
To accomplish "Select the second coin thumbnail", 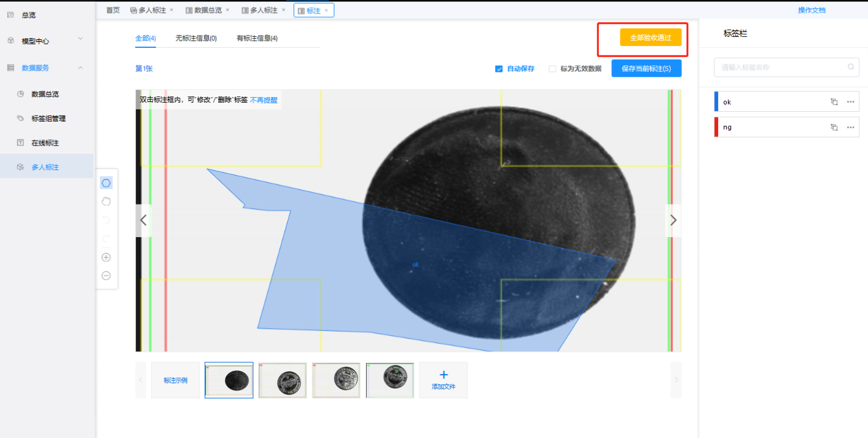I will pos(283,380).
